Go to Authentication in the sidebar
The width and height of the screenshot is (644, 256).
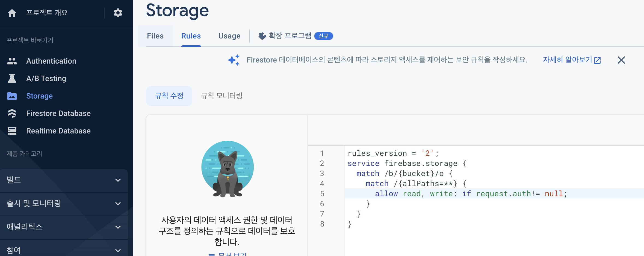tap(51, 61)
